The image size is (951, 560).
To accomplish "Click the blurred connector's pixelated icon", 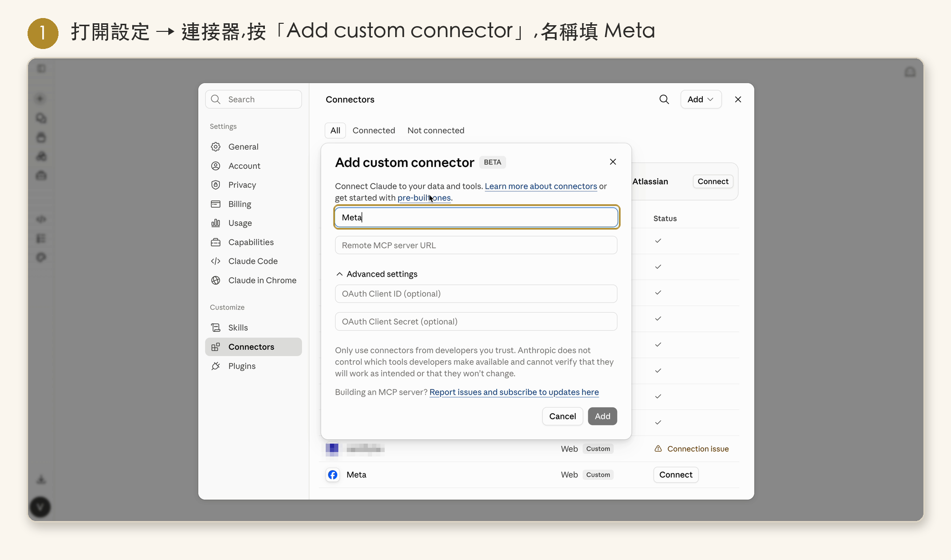I will (332, 449).
